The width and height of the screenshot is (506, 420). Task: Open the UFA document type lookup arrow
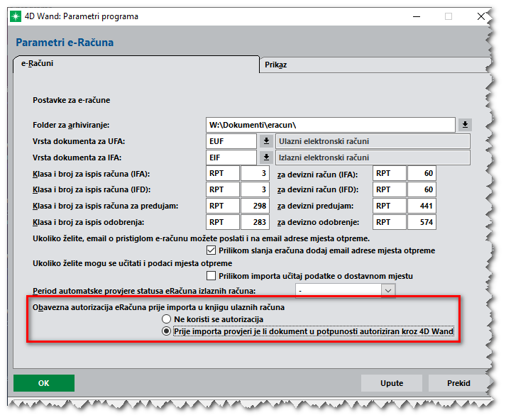(x=266, y=141)
